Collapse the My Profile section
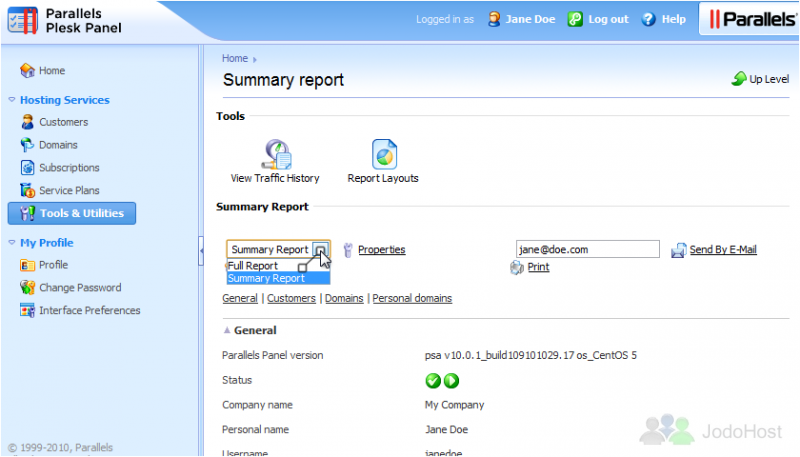The image size is (800, 457). [12, 242]
